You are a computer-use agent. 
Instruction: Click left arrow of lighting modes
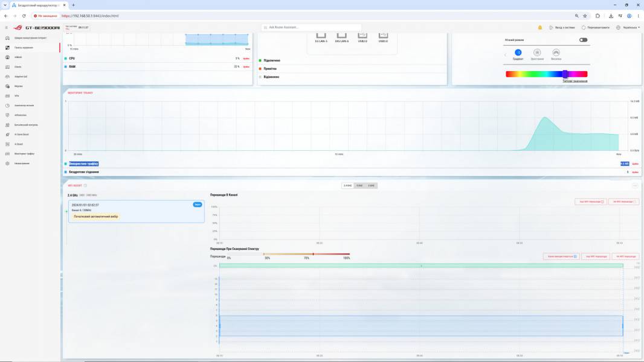coord(505,54)
